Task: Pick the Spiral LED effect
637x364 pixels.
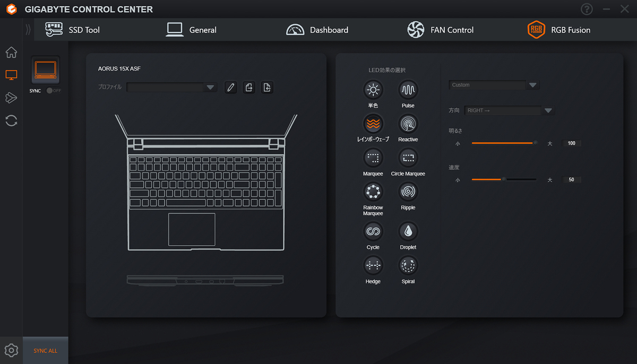Action: pos(408,265)
